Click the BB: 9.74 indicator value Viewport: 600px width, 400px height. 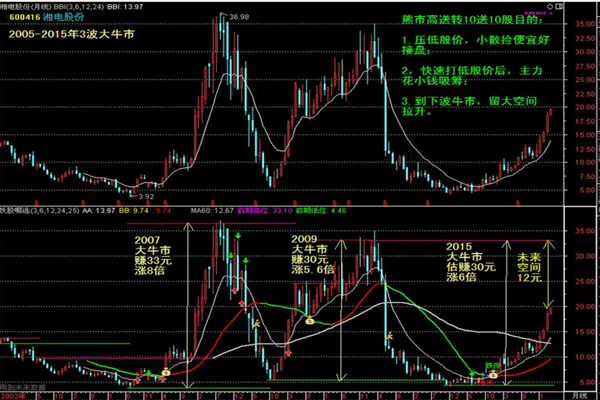pyautogui.click(x=134, y=211)
